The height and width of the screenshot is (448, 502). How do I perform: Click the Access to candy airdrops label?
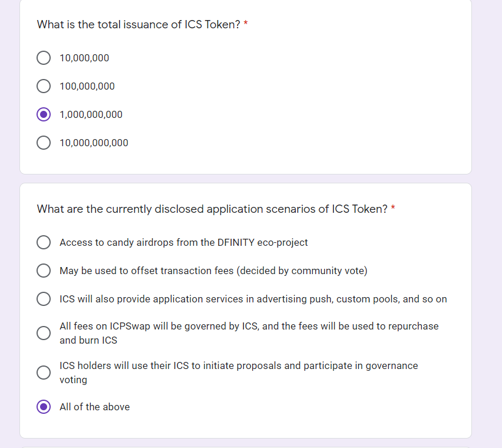pyautogui.click(x=183, y=242)
